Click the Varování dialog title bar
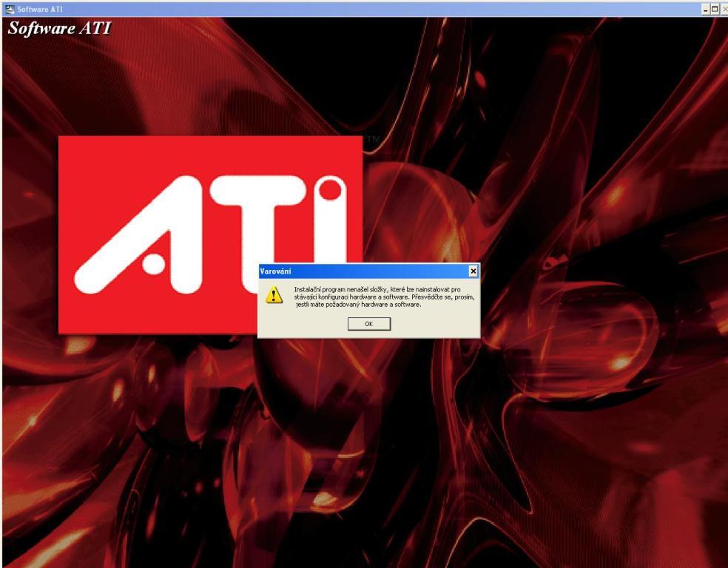The height and width of the screenshot is (568, 728). 368,271
